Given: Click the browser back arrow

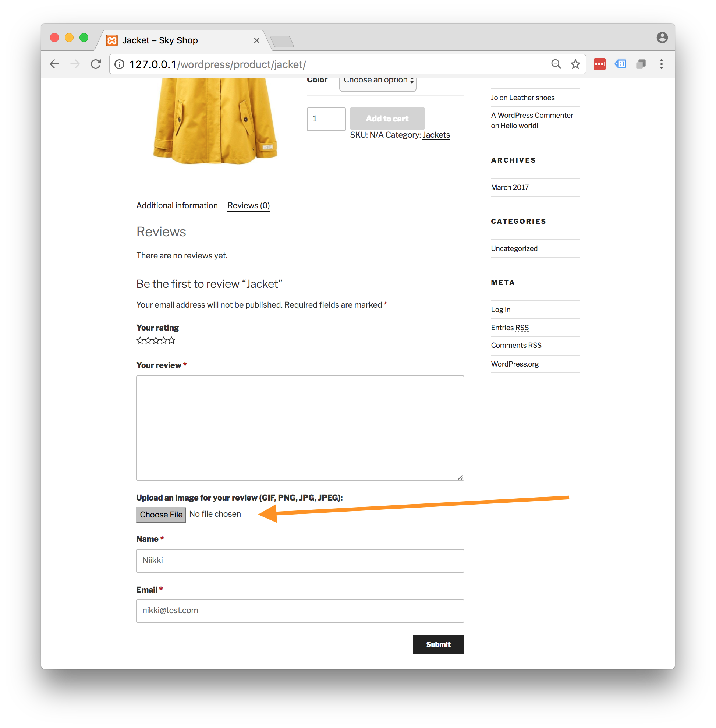Looking at the screenshot, I should tap(54, 64).
